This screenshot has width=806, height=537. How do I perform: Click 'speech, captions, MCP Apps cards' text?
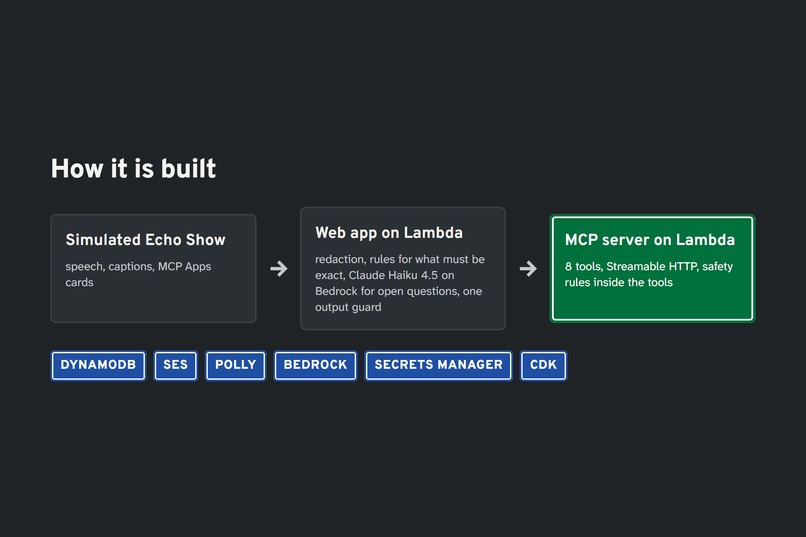point(138,274)
